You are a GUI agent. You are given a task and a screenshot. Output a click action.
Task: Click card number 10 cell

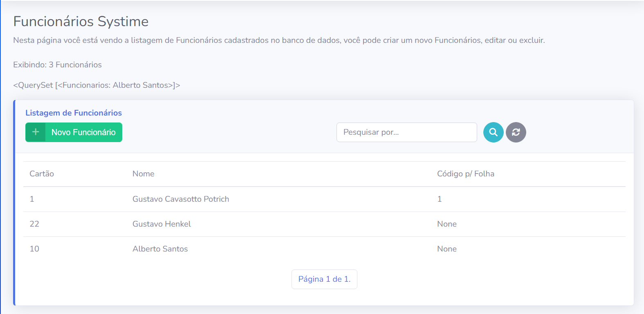point(34,249)
